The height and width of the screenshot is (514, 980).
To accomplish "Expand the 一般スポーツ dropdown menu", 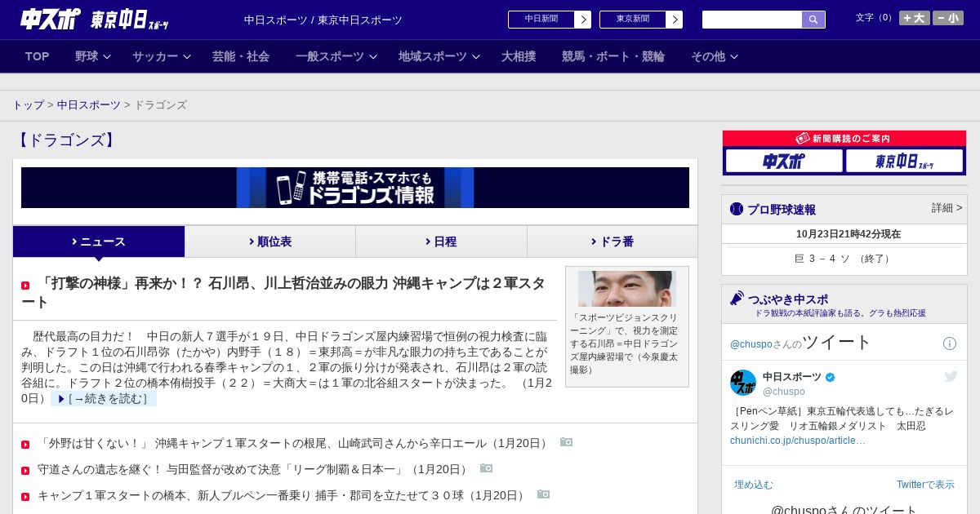I will (336, 56).
